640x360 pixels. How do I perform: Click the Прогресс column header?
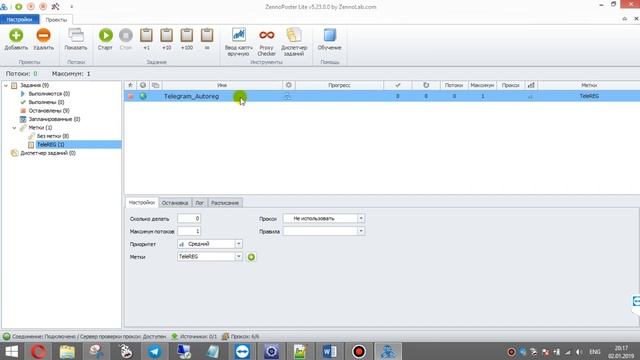(x=339, y=85)
